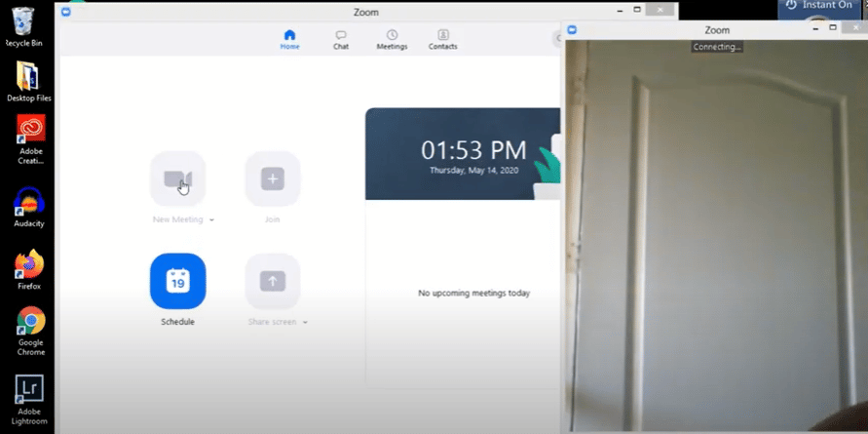The height and width of the screenshot is (434, 868).
Task: Click Zoom logo in main window title bar
Action: [x=66, y=12]
